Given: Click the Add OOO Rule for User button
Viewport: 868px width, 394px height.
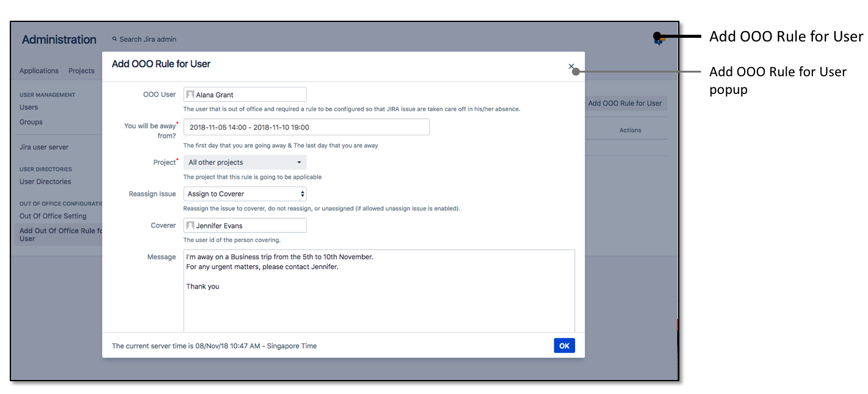Looking at the screenshot, I should [624, 103].
